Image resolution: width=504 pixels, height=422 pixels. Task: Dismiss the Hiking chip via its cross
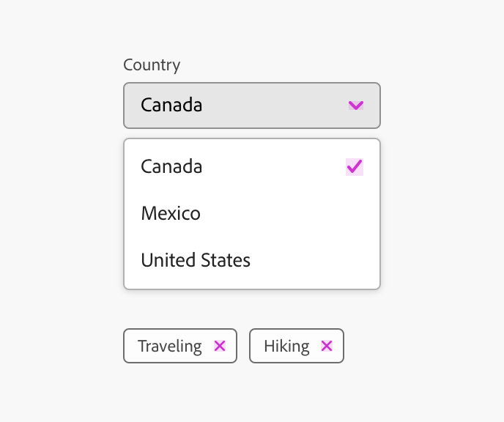(x=327, y=346)
